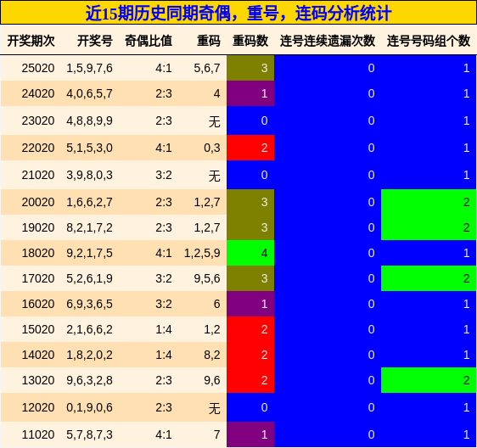Click period cell 14020

[38, 355]
